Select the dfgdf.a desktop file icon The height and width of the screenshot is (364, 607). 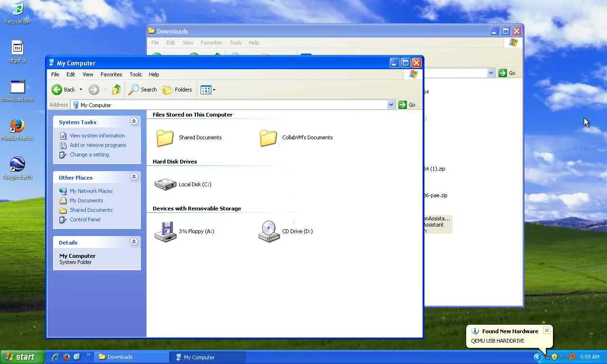coord(17,52)
